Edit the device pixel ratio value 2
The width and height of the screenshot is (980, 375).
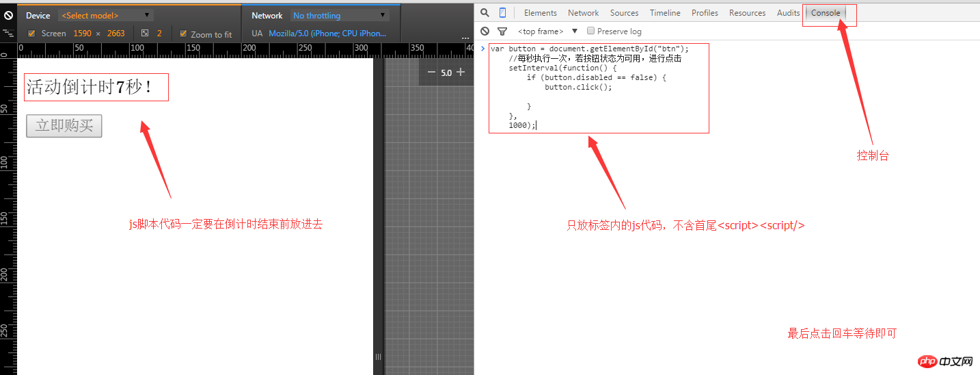pyautogui.click(x=159, y=34)
